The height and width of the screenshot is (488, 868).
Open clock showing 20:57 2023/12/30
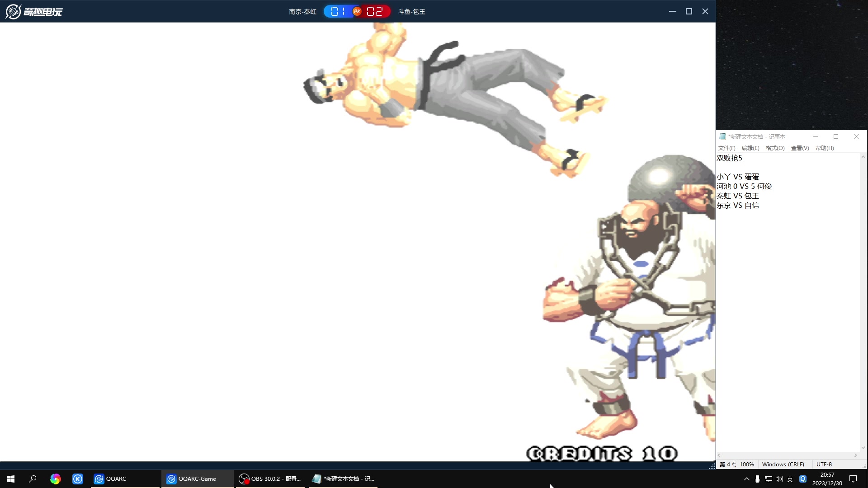pyautogui.click(x=827, y=479)
